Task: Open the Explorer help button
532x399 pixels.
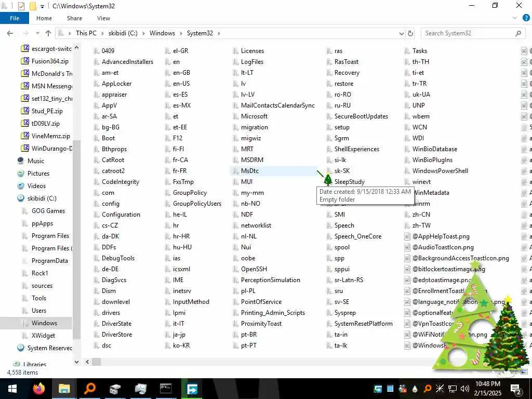Action: coord(526,18)
